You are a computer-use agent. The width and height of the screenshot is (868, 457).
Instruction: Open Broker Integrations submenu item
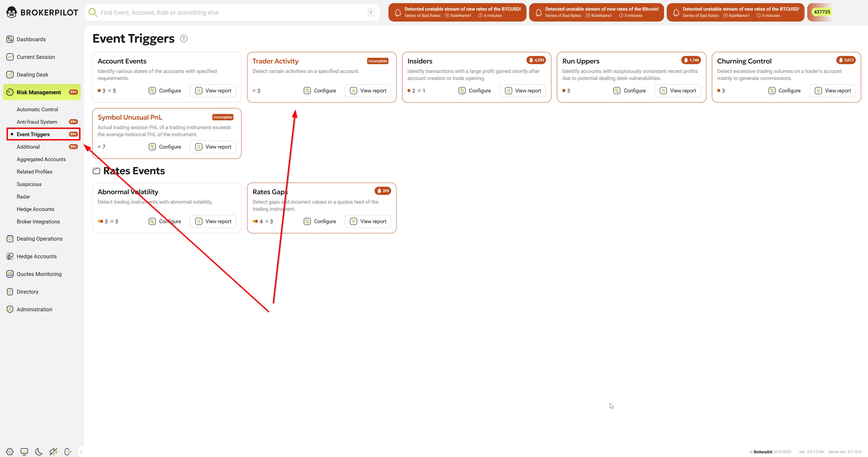point(38,222)
